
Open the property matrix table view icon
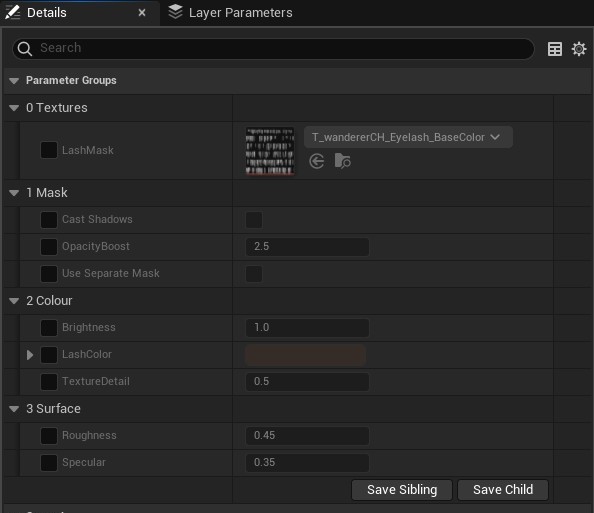(x=555, y=49)
